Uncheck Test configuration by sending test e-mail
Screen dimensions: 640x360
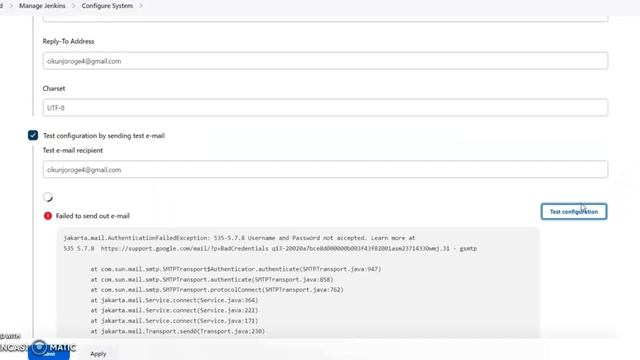coord(33,135)
